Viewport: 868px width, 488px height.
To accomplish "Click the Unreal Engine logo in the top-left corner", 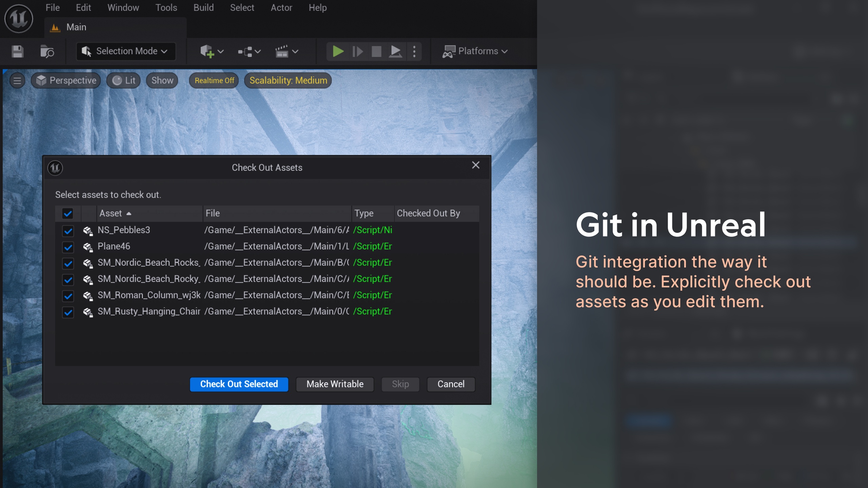I will (x=19, y=19).
